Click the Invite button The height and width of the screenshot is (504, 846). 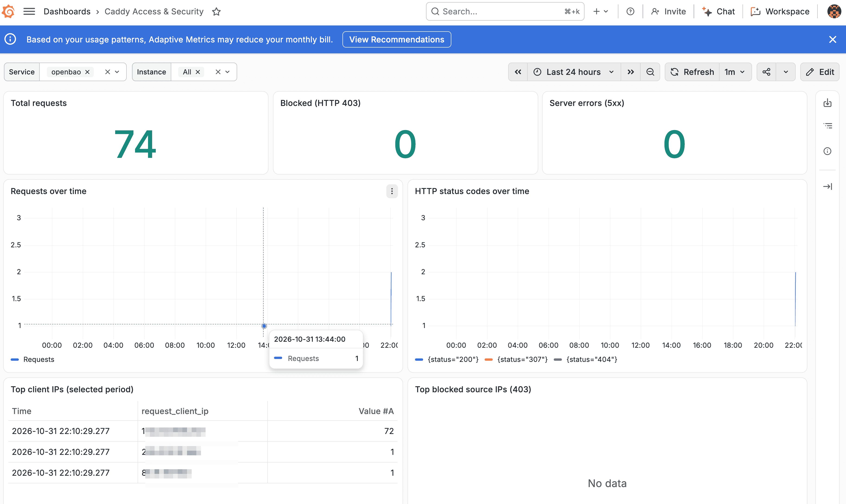(x=668, y=12)
